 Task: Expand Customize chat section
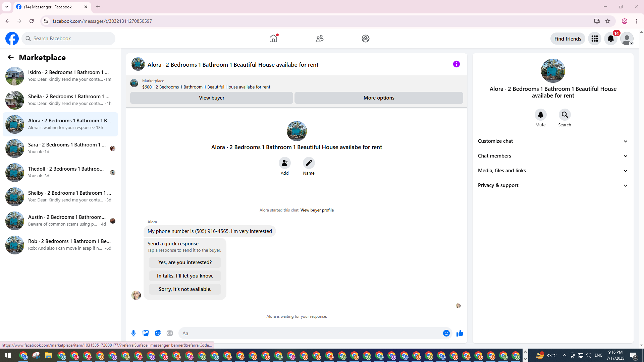tap(553, 141)
